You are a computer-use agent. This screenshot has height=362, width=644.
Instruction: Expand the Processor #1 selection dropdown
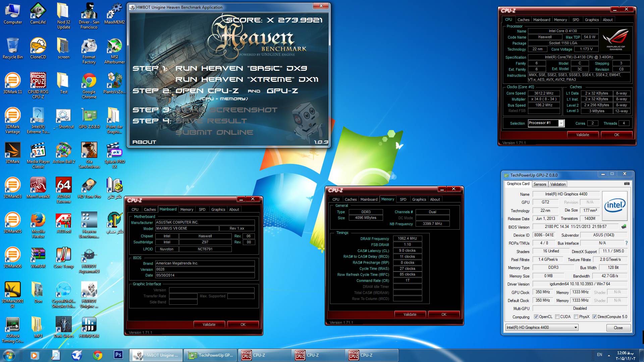[561, 123]
